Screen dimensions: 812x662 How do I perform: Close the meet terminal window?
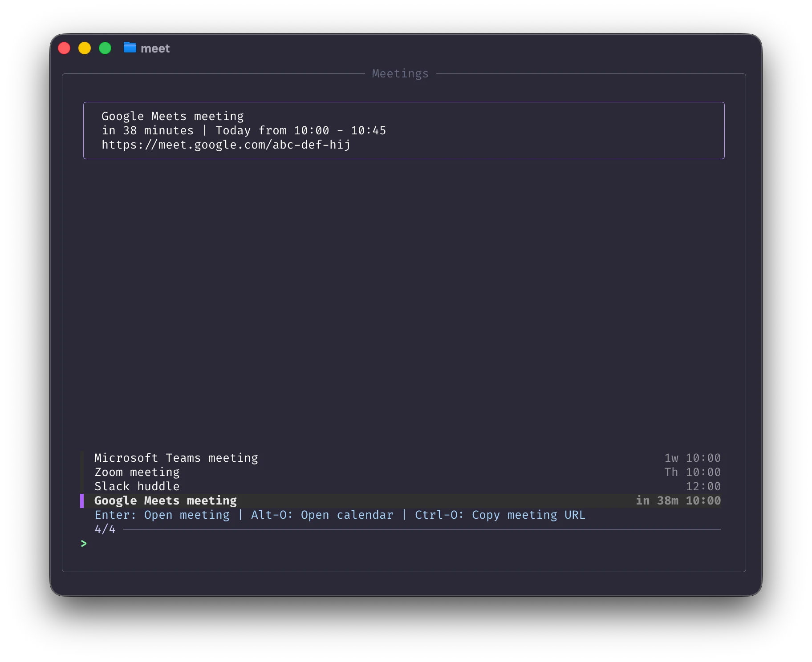click(64, 48)
